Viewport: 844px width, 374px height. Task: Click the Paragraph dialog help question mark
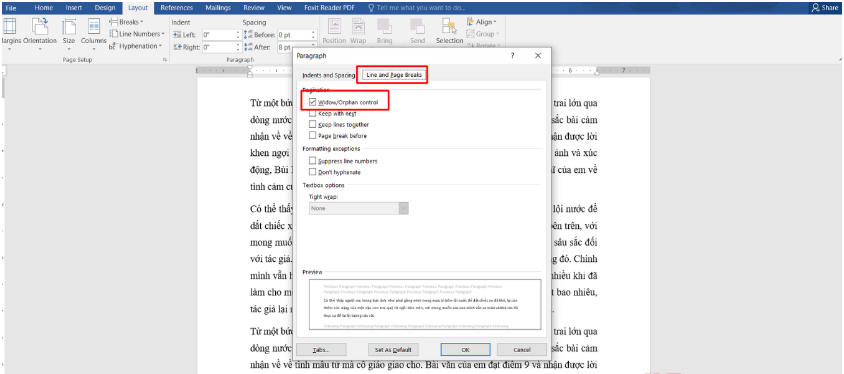pos(512,55)
